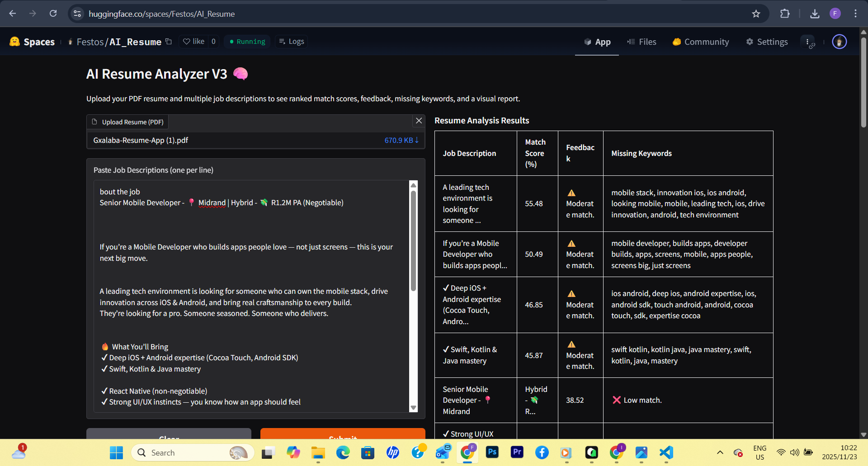
Task: View site information next to the URL
Action: click(77, 14)
